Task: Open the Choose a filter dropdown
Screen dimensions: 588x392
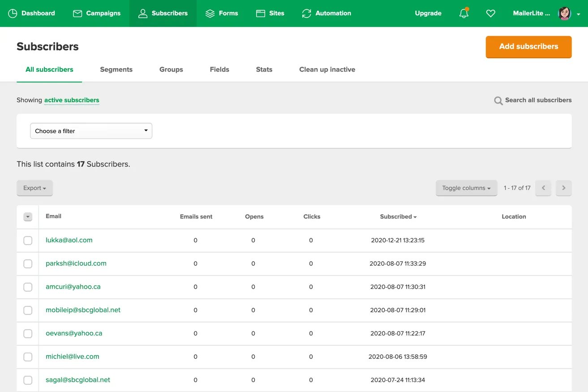Action: tap(91, 131)
